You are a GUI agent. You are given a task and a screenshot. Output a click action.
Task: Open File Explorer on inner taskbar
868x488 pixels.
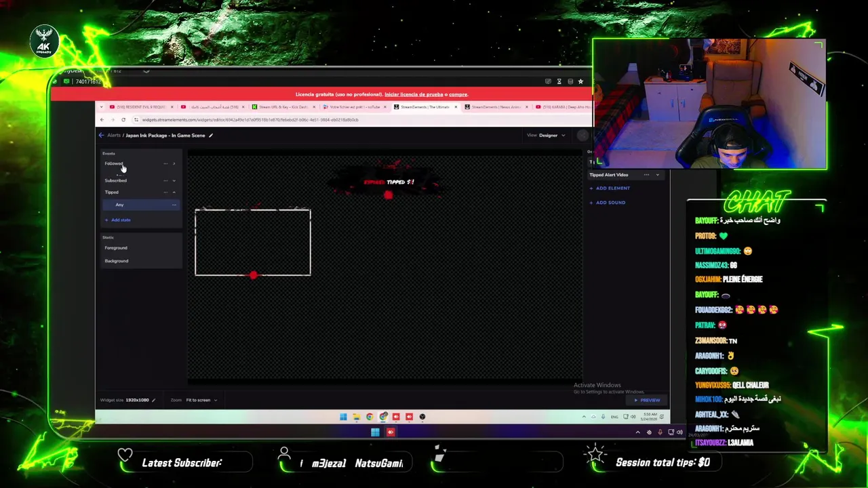pyautogui.click(x=356, y=417)
